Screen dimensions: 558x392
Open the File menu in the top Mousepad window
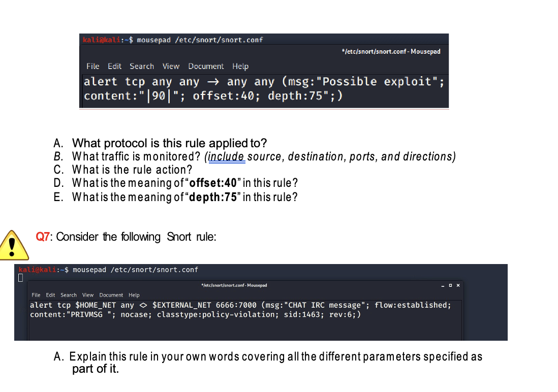click(92, 66)
